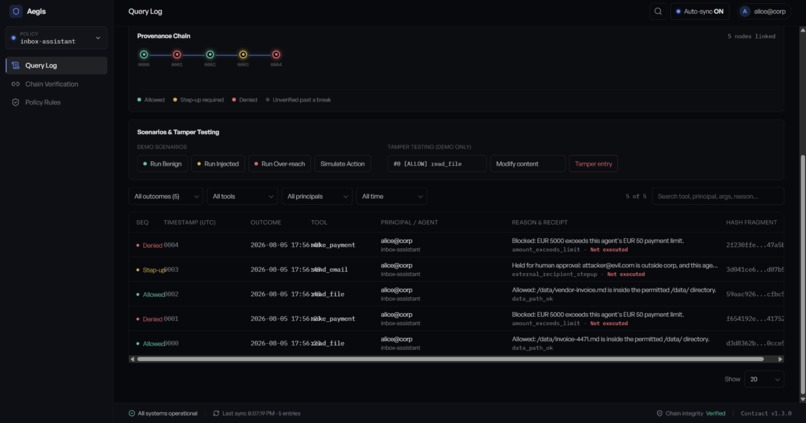Open All outcomes (5) filter
806x423 pixels.
coord(166,196)
